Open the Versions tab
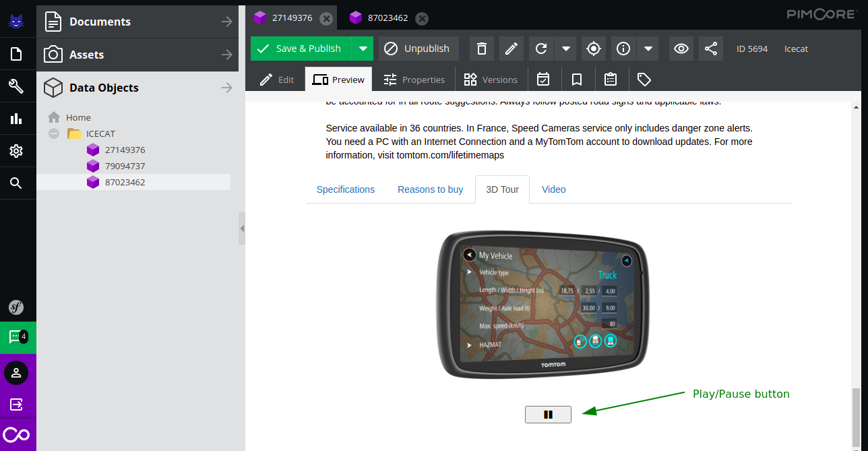 [491, 80]
